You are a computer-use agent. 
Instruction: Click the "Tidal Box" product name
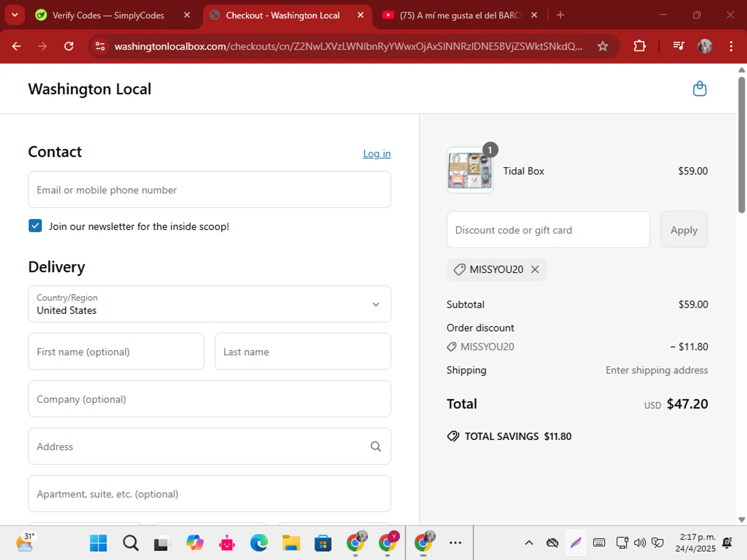pyautogui.click(x=523, y=171)
